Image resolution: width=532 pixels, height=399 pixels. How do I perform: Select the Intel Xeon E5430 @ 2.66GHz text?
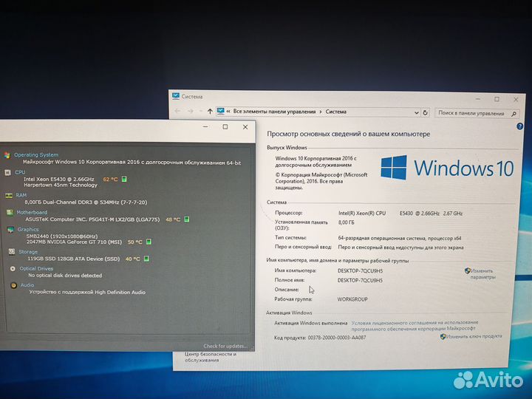click(x=58, y=179)
